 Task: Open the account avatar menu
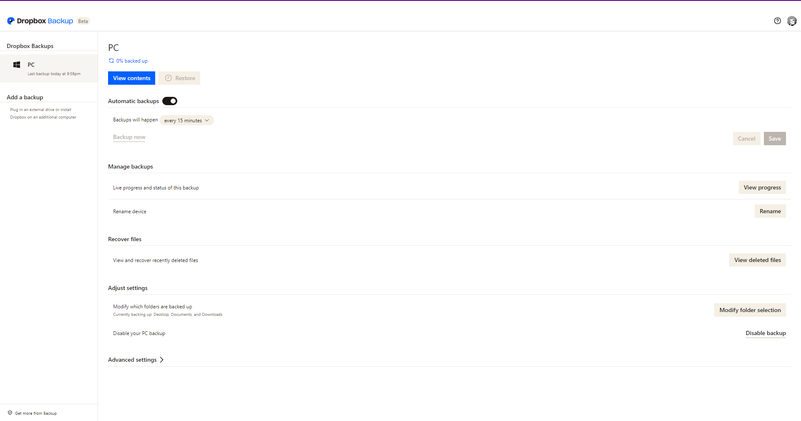[x=792, y=21]
